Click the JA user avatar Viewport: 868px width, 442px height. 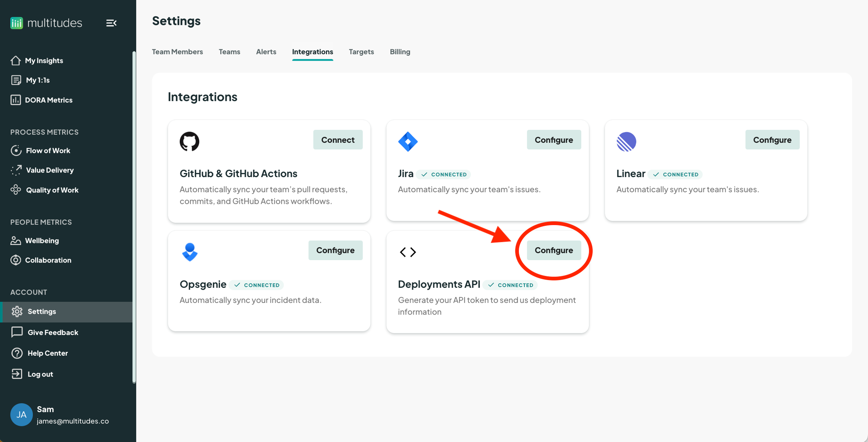pyautogui.click(x=21, y=414)
